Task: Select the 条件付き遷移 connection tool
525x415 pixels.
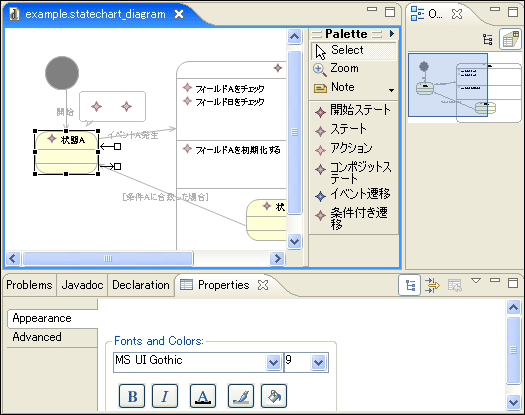Action: (x=352, y=218)
